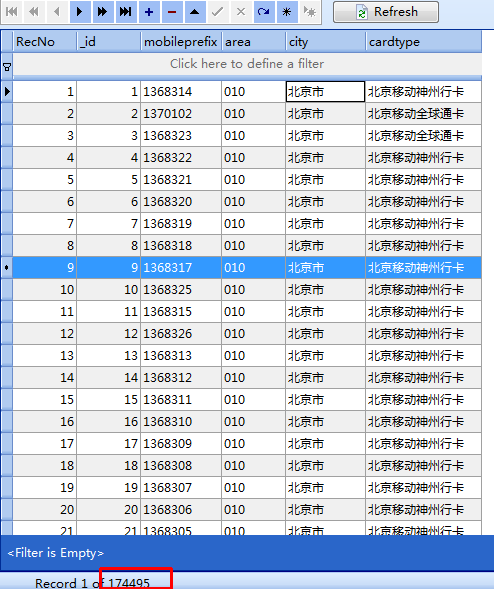Viewport: 494px width, 589px height.
Task: Sort by the mobileprefix column header
Action: 181,42
